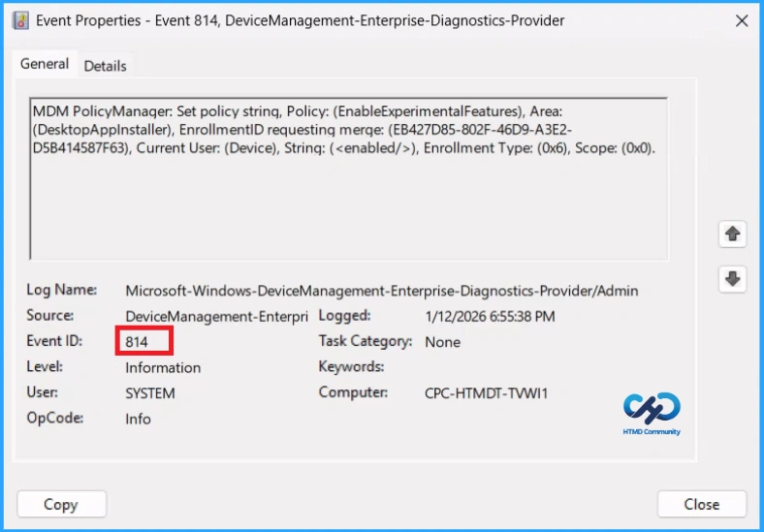Click the Task Category label
Image resolution: width=764 pixels, height=532 pixels.
tap(365, 340)
